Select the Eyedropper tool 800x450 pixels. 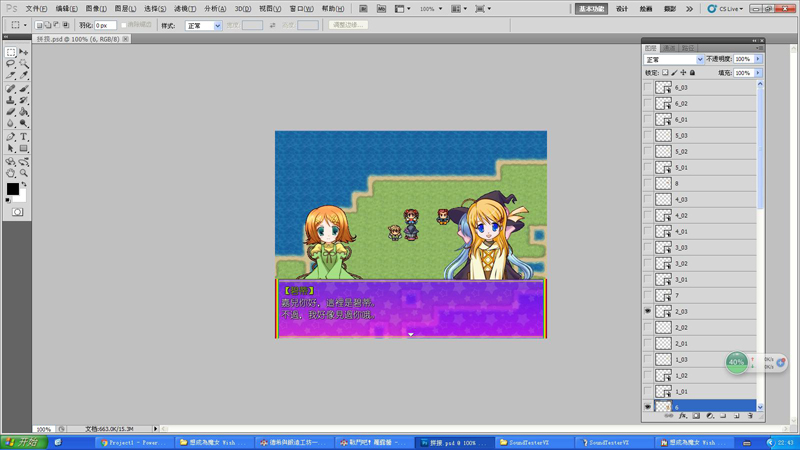(x=23, y=75)
